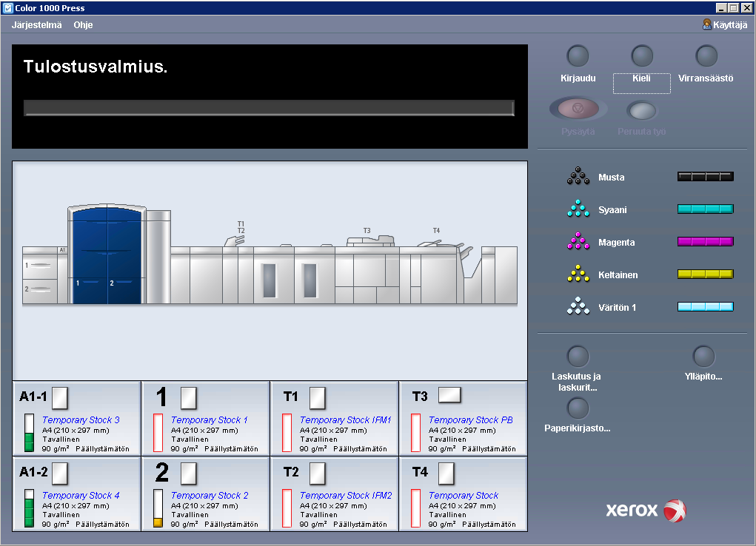
Task: Click the Musta toner level bar
Action: [706, 176]
